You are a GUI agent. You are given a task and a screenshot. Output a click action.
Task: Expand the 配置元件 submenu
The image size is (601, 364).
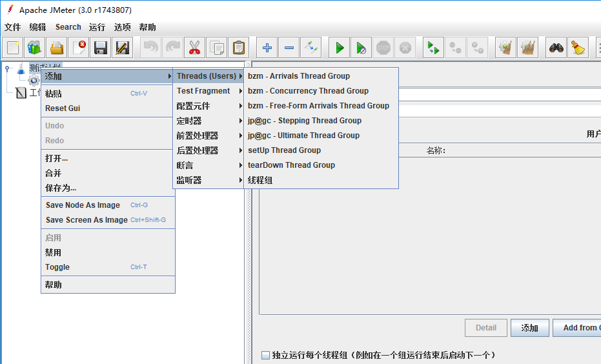209,106
